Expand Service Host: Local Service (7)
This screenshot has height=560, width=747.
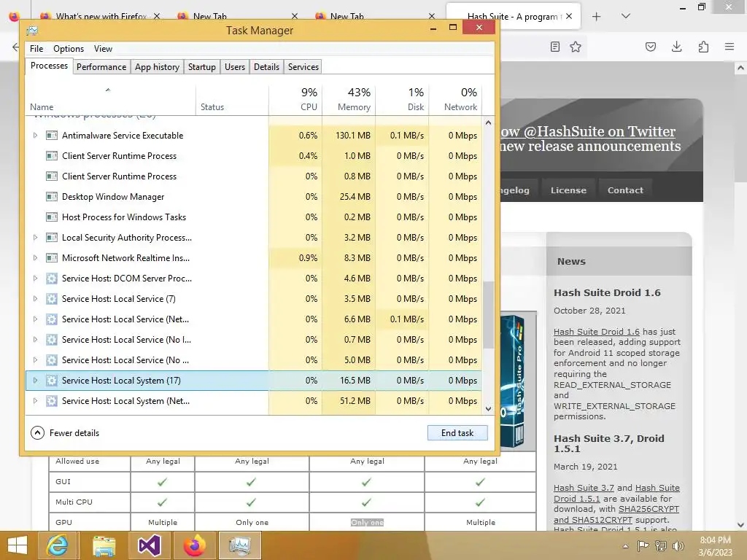(35, 299)
